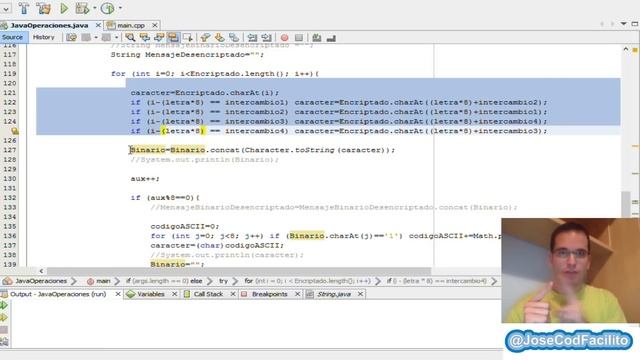Click the Shift Line Right icon

pyautogui.click(x=267, y=38)
